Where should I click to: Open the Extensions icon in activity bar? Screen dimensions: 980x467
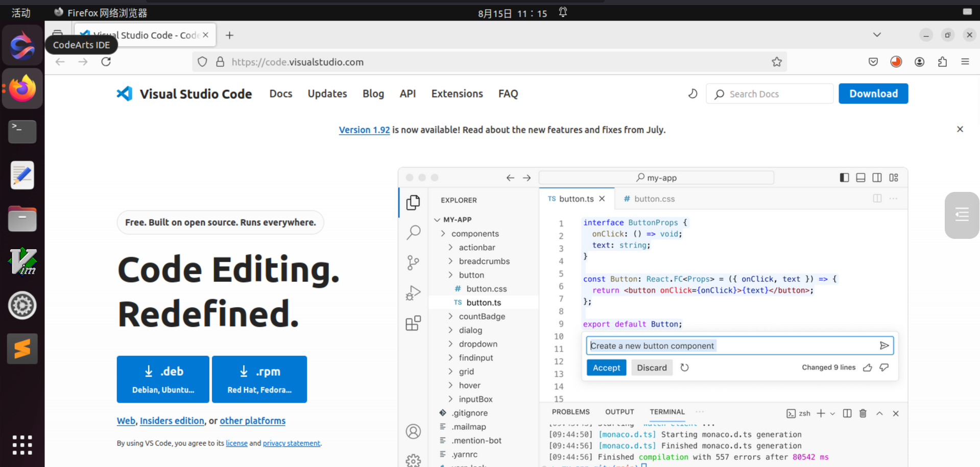413,323
